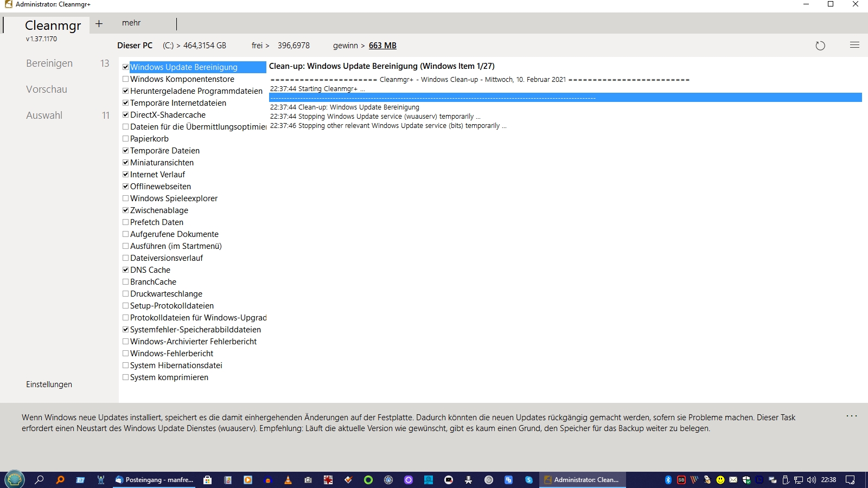Screen dimensions: 868x488
Task: Click the Windows Security shield tray icon
Action: click(x=746, y=480)
